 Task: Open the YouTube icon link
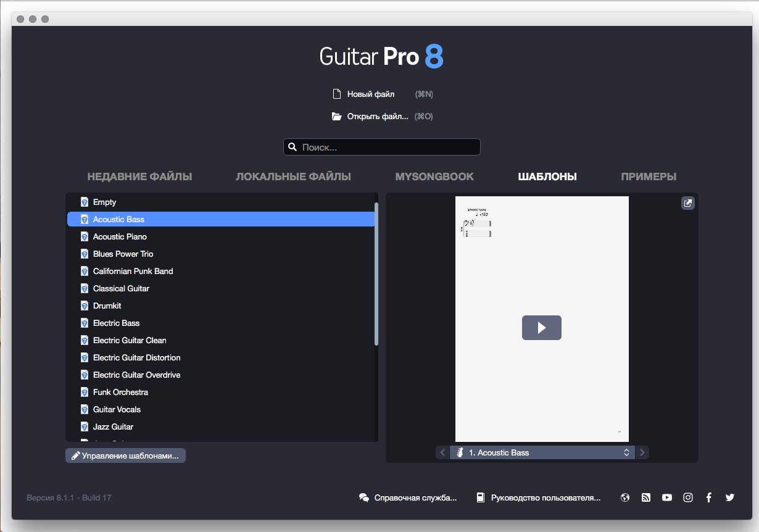[667, 497]
